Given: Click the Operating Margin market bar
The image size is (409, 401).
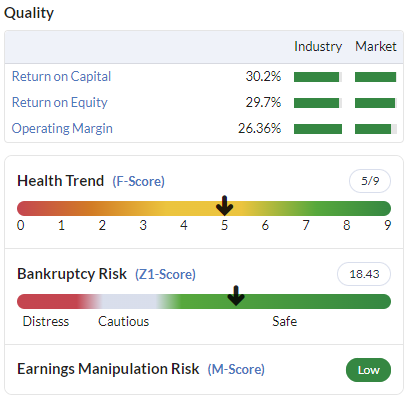Looking at the screenshot, I should tap(376, 129).
